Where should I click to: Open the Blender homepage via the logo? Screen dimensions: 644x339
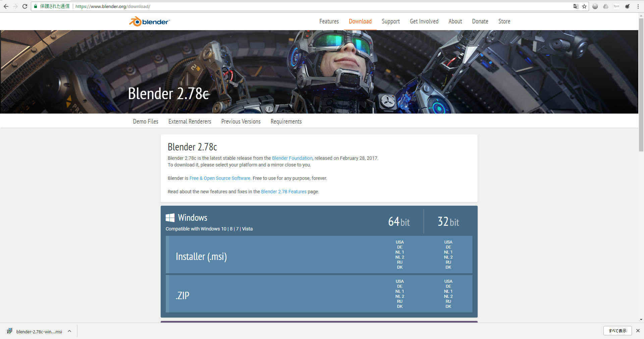click(149, 21)
